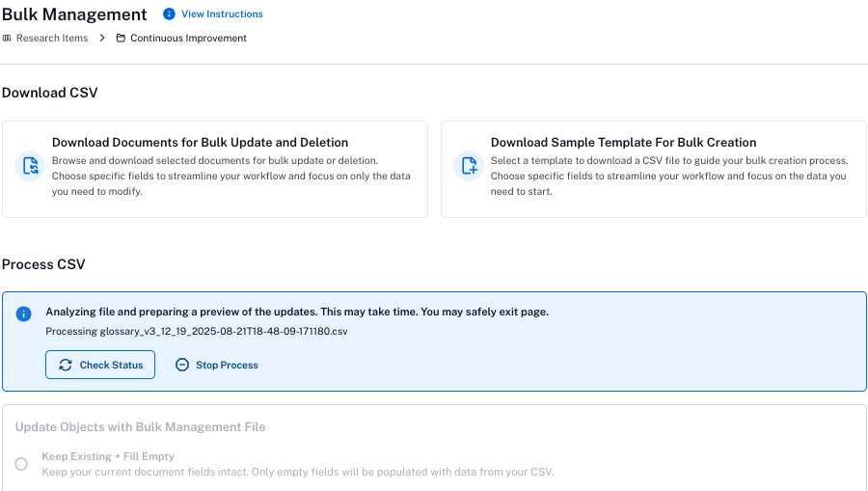
Task: Click Stop Process
Action: point(216,365)
